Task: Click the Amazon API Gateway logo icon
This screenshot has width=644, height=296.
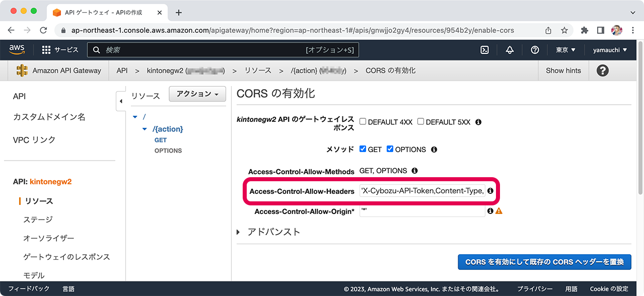Action: point(22,70)
